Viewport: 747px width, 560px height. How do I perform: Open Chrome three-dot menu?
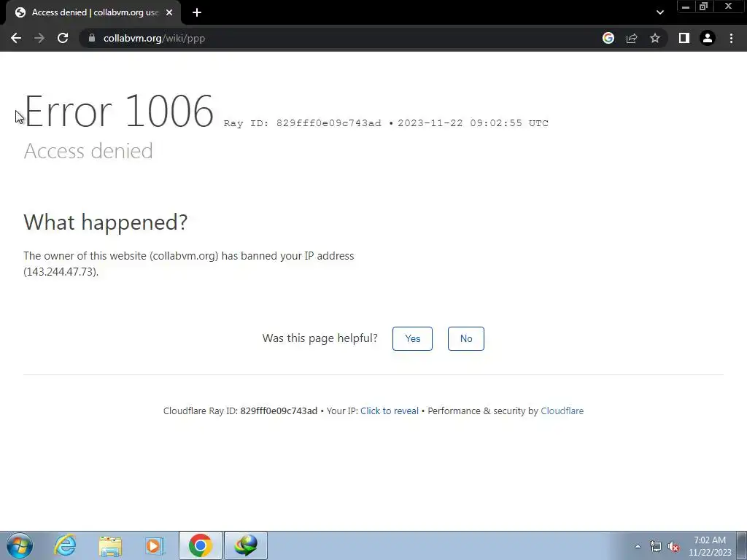(x=731, y=38)
